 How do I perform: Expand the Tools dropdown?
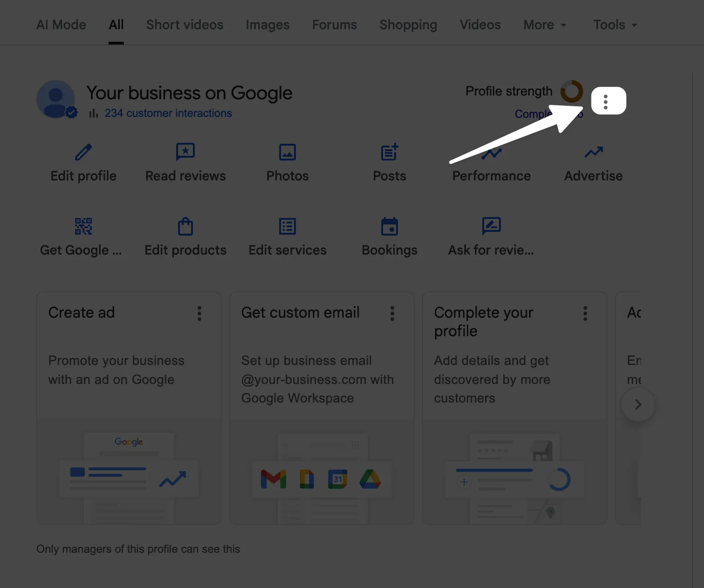(x=615, y=25)
